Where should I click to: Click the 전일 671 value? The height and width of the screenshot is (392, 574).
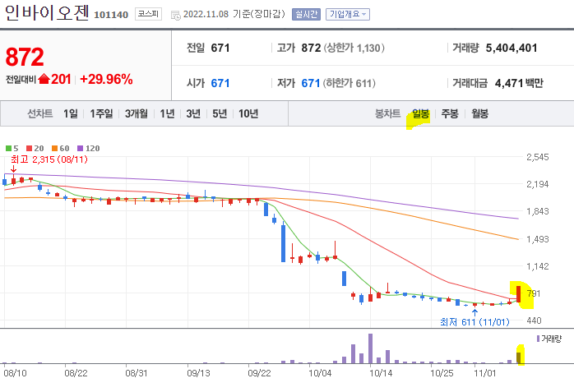point(220,48)
